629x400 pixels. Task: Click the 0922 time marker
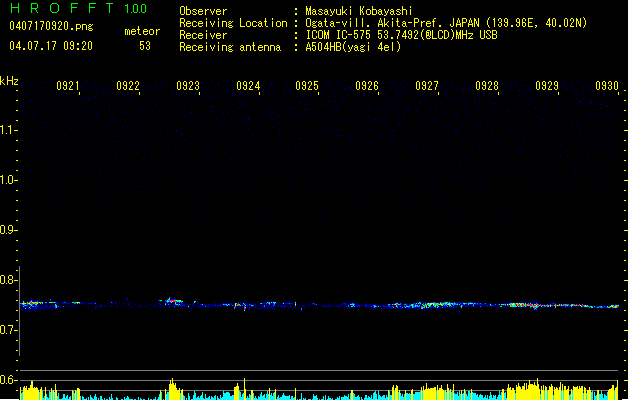(128, 86)
